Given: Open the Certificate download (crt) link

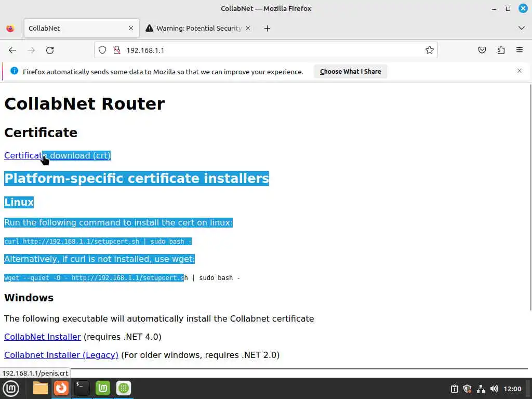Looking at the screenshot, I should [x=57, y=155].
